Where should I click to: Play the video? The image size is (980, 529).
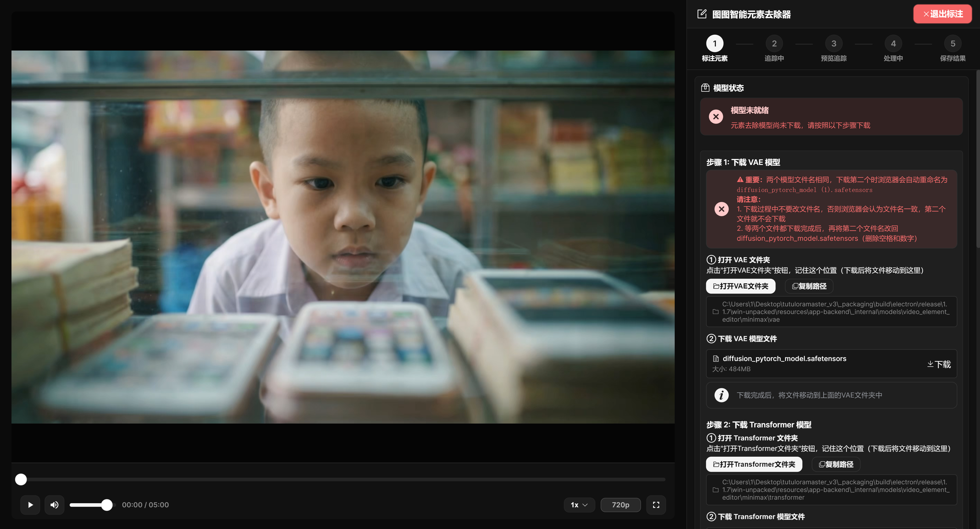30,505
